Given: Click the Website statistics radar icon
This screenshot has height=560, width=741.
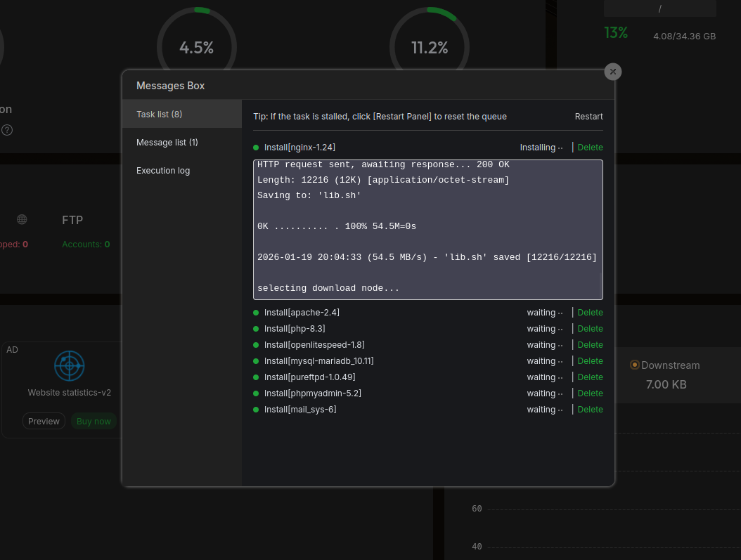Looking at the screenshot, I should (x=69, y=366).
